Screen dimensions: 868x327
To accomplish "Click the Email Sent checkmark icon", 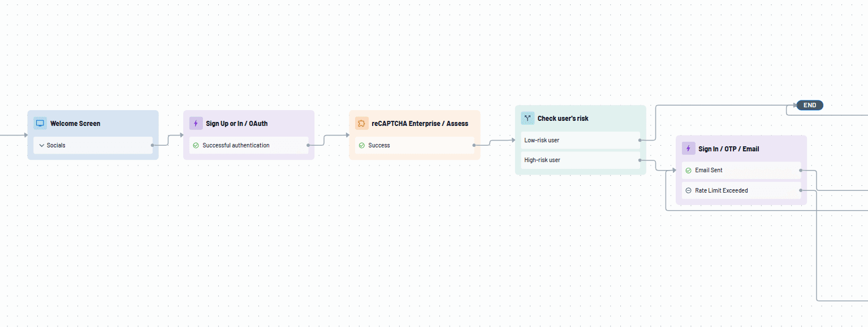I will pos(688,170).
